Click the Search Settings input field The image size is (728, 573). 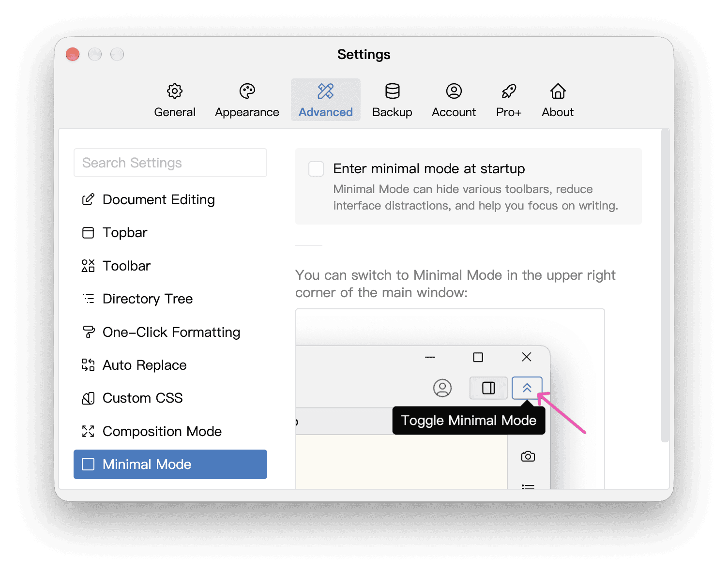pos(170,163)
